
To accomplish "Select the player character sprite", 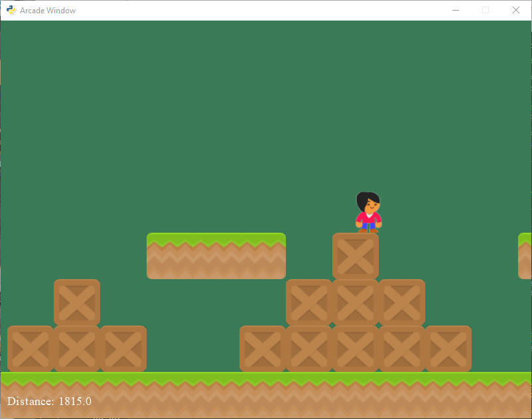I will [367, 211].
